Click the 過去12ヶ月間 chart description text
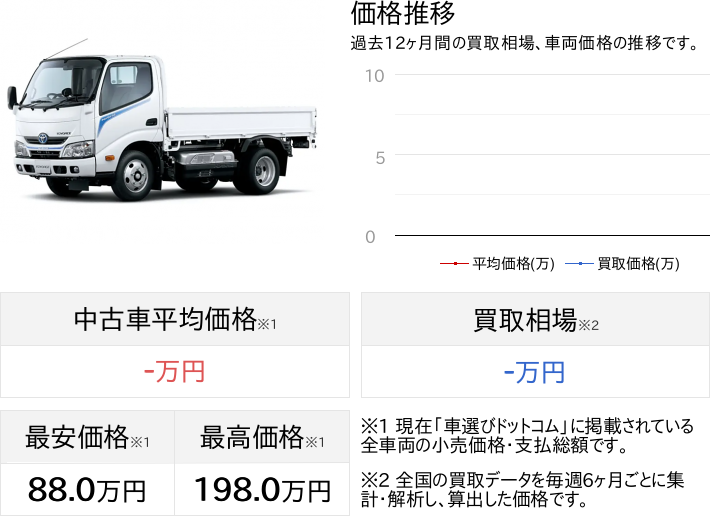The width and height of the screenshot is (710, 516). click(525, 43)
